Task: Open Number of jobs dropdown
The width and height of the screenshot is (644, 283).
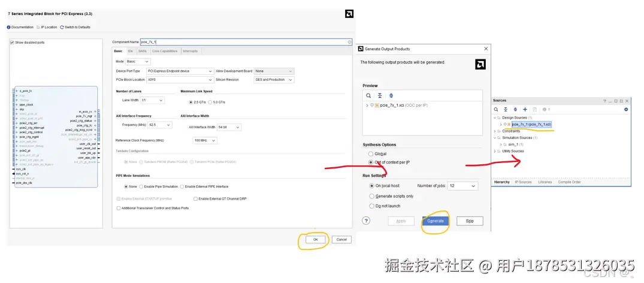Action: coord(463,186)
